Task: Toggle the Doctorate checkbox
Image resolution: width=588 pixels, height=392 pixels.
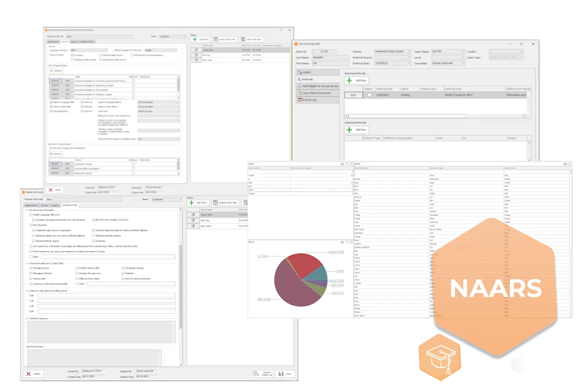Action: tap(94, 241)
